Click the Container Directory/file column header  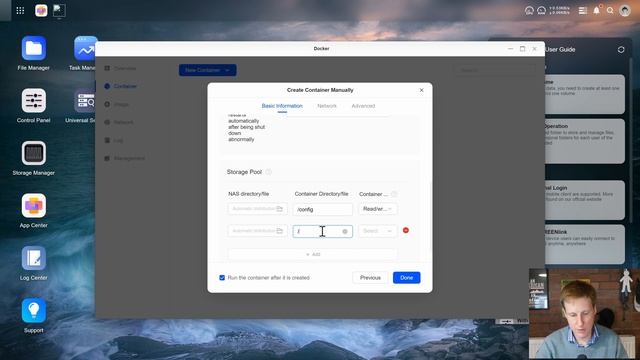tap(322, 194)
